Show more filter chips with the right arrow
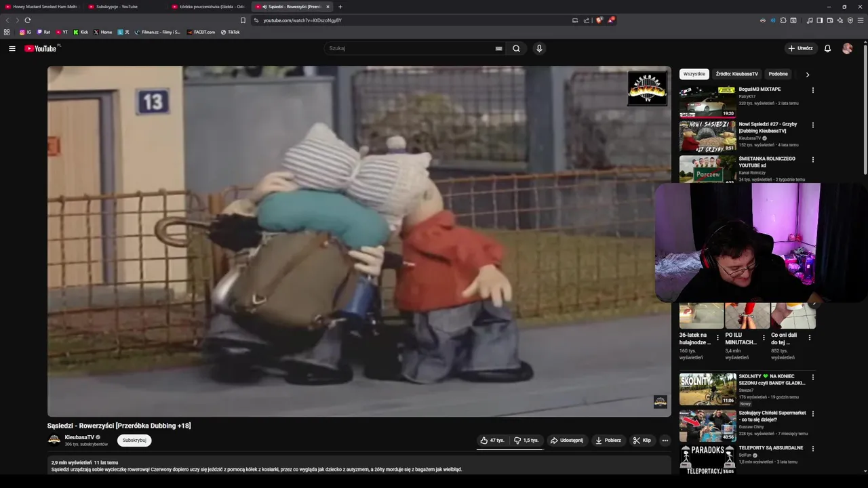 point(807,75)
